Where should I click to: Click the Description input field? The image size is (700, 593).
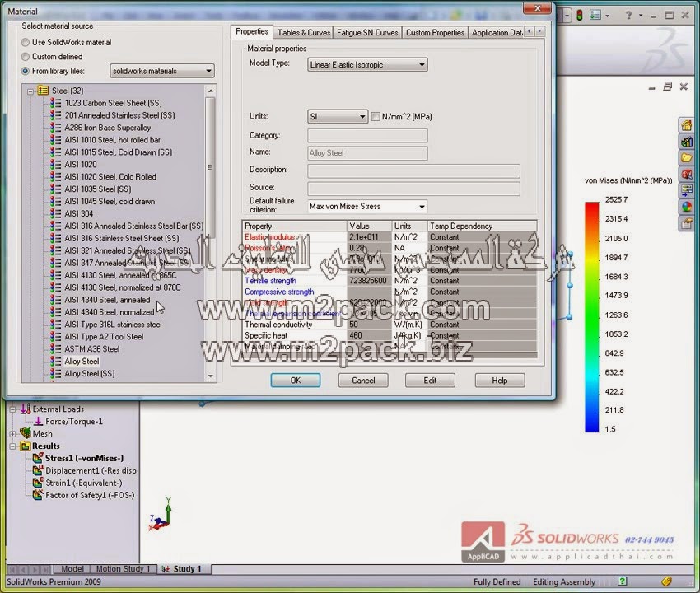tap(413, 171)
